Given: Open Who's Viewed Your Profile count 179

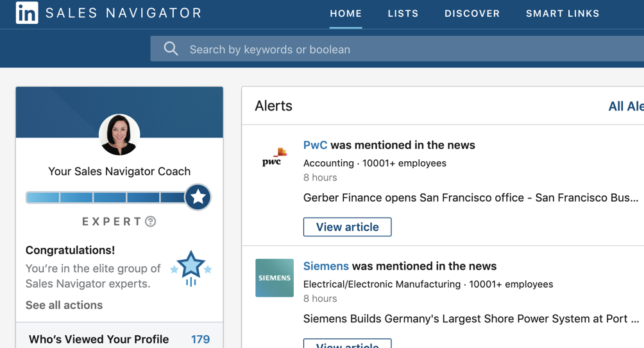Looking at the screenshot, I should (200, 339).
